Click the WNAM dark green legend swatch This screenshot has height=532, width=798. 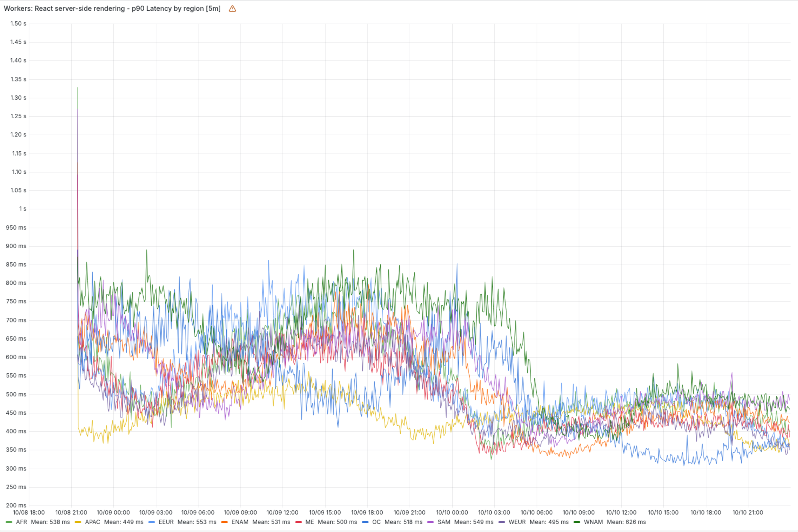[x=576, y=522]
